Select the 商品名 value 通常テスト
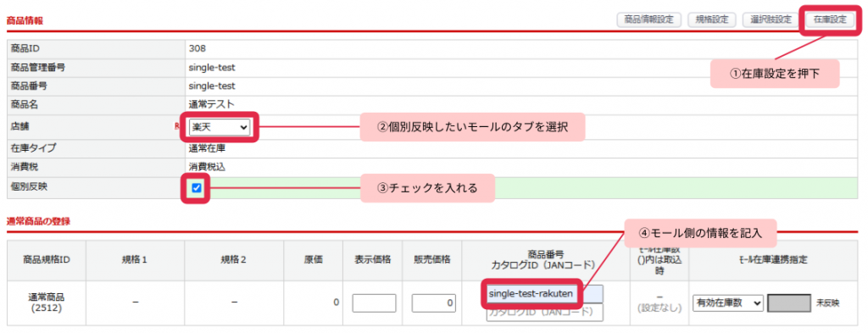 tap(211, 104)
